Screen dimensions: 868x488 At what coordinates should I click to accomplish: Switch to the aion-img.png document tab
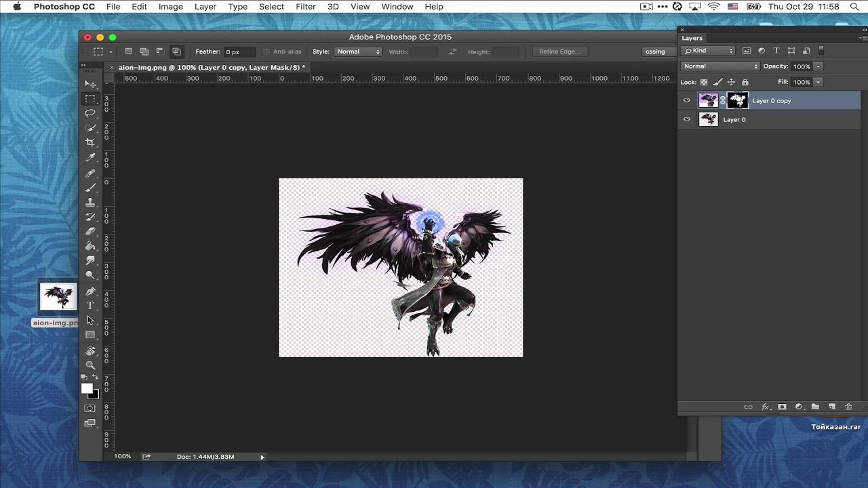click(x=212, y=67)
